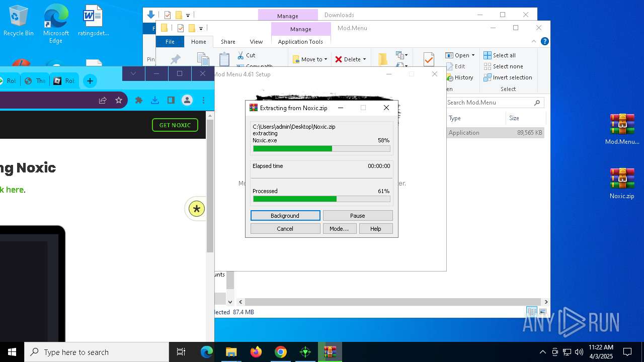Select the Noxic.zip archive on desktop
644x362 pixels.
pos(622,184)
